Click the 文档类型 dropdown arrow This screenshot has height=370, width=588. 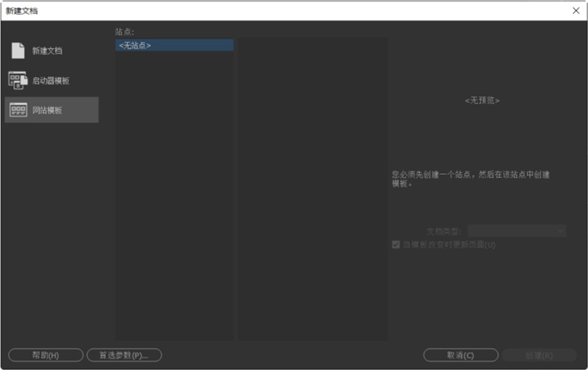[x=560, y=231]
